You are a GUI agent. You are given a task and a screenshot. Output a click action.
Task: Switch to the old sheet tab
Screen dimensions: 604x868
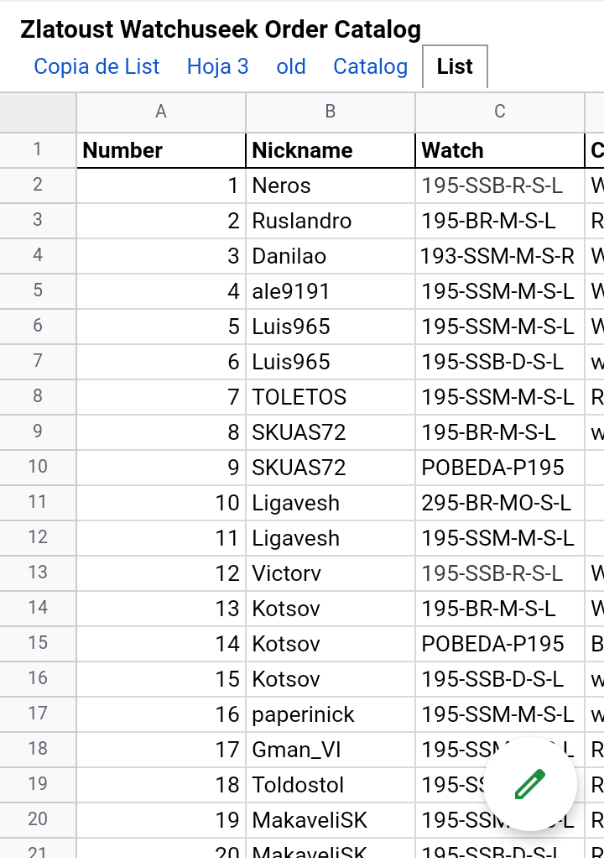291,67
